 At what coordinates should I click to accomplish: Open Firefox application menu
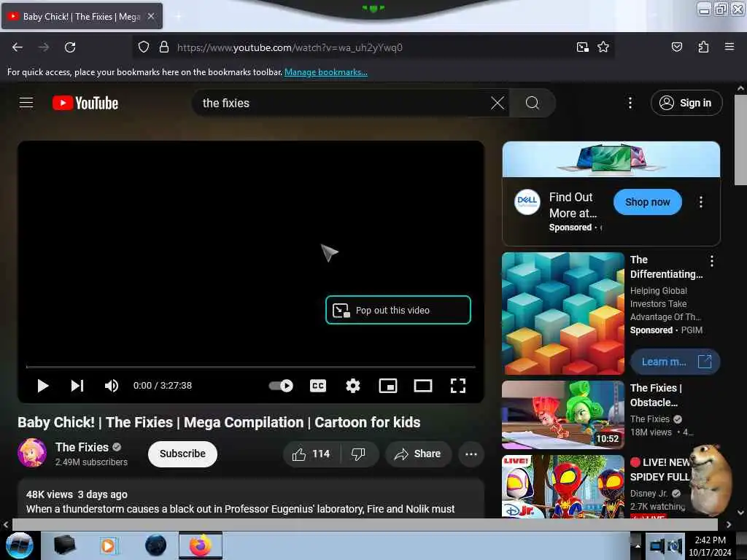coord(729,47)
